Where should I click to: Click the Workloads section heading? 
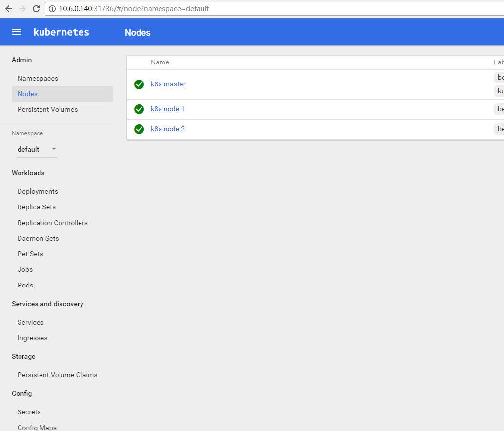(28, 173)
